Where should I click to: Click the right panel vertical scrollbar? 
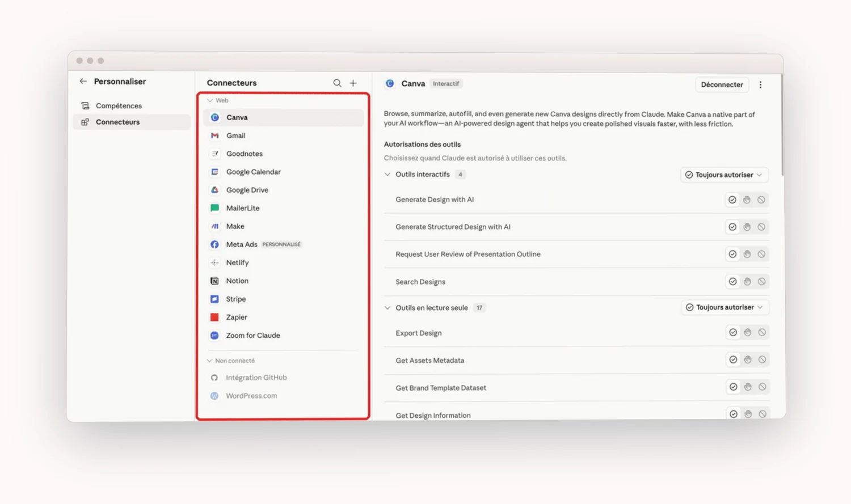782,125
